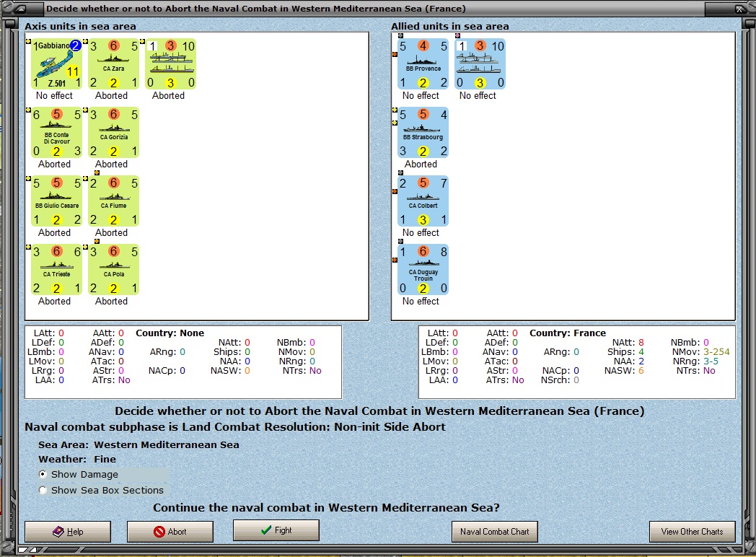Select the CA Trieste cruiser counter
756x557 pixels.
click(56, 270)
